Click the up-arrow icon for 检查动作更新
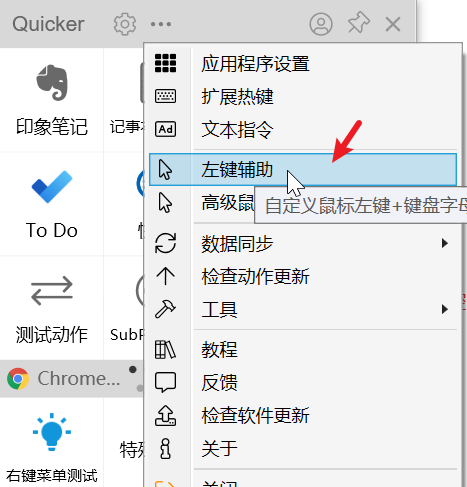The image size is (467, 487). (x=165, y=276)
